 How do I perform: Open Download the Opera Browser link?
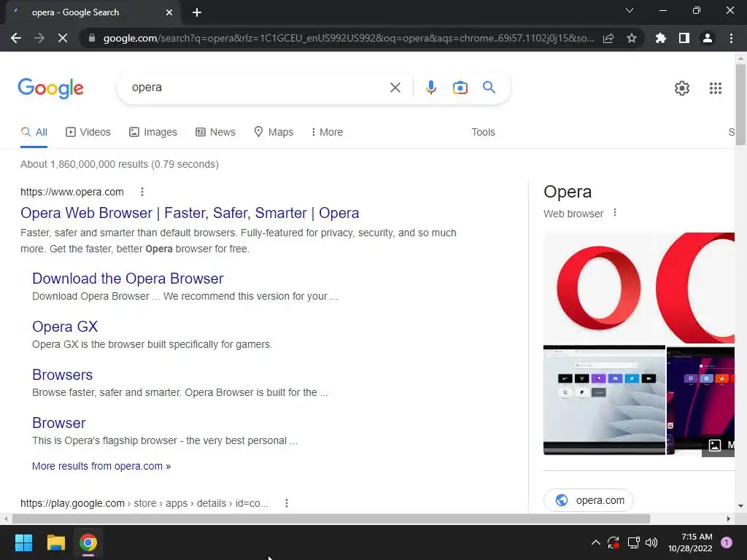tap(128, 279)
